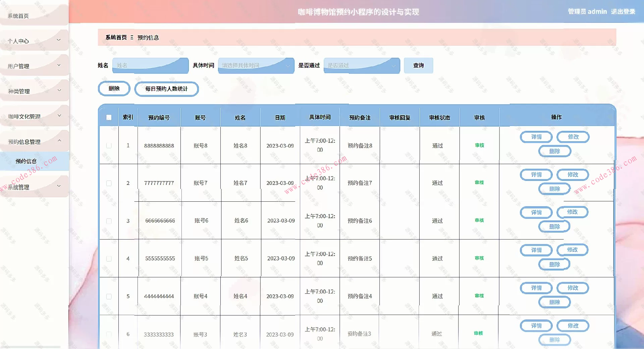Click 系统首页 breadcrumb link
Screen dimensions: 644x349
[116, 37]
